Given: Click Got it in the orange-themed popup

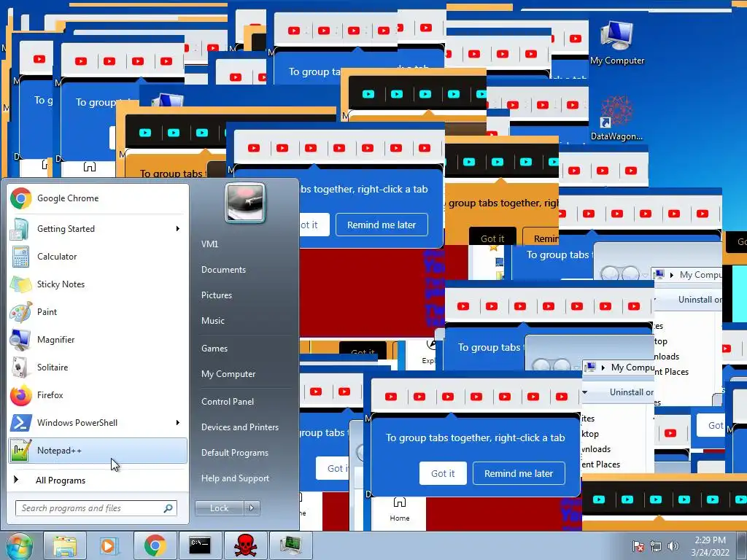Looking at the screenshot, I should click(x=492, y=238).
